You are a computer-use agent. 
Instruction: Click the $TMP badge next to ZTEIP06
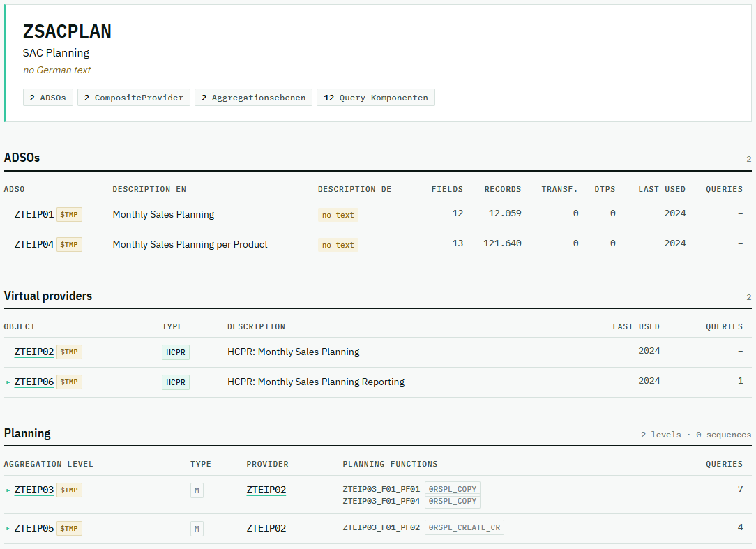[x=69, y=382]
